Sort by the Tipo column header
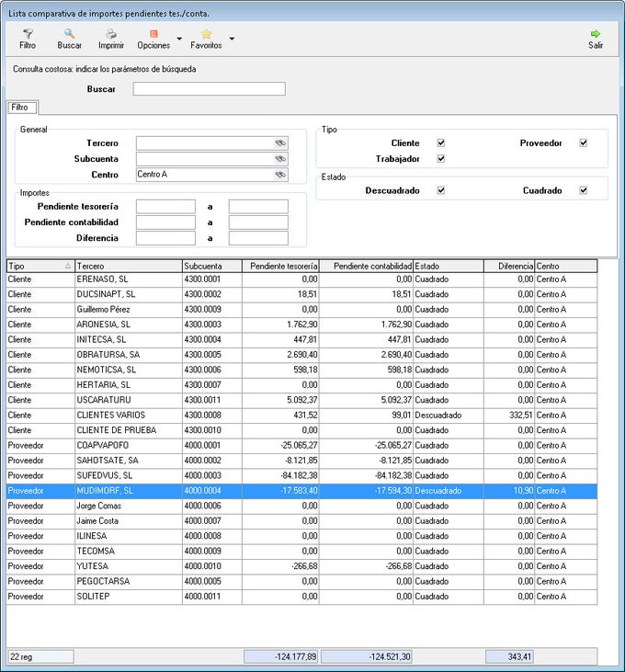 [x=40, y=267]
